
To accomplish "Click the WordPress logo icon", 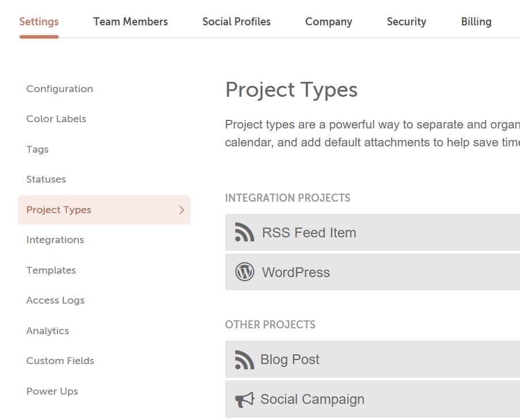I will pyautogui.click(x=244, y=272).
